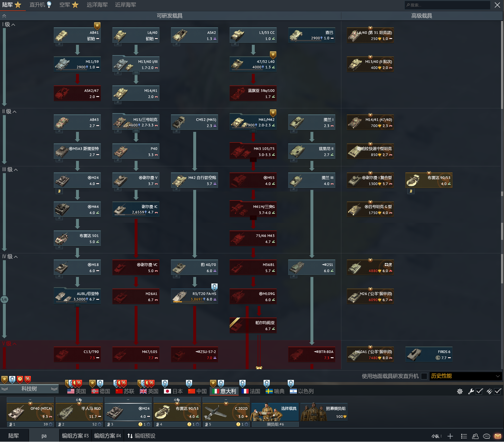Click the 选择载具 button for crew #6

tap(275, 412)
